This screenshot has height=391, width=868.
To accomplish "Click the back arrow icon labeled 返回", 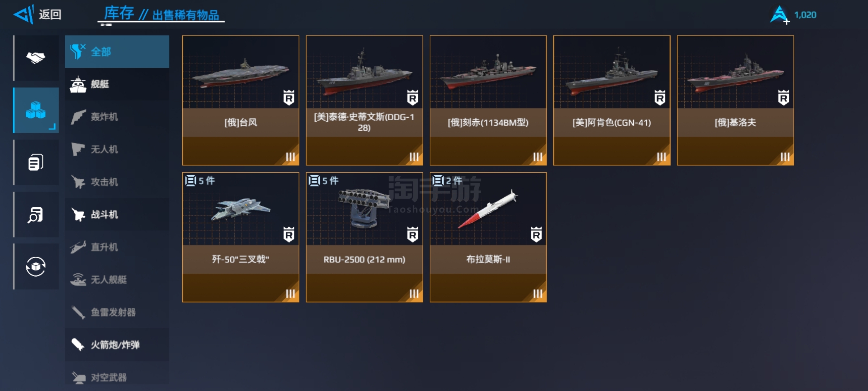I will 24,14.
